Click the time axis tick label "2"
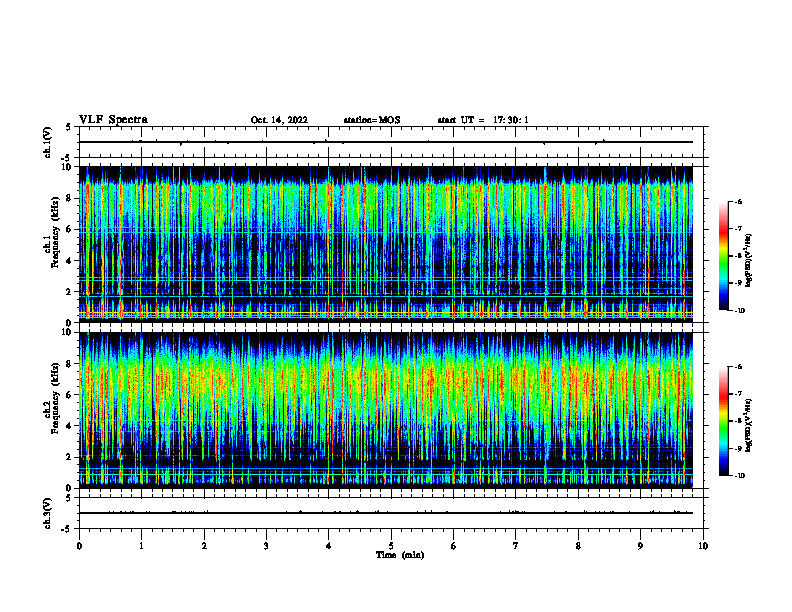The height and width of the screenshot is (612, 792). 204,546
